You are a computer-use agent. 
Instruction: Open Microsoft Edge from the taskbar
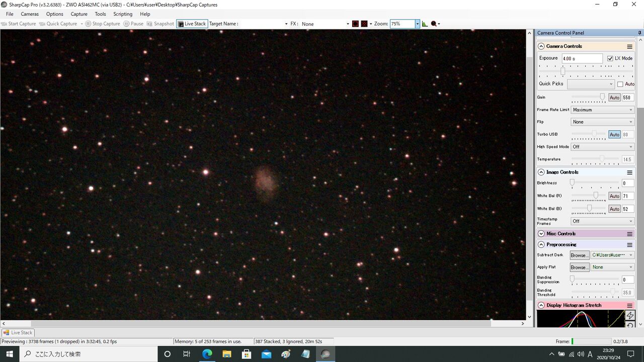(207, 354)
